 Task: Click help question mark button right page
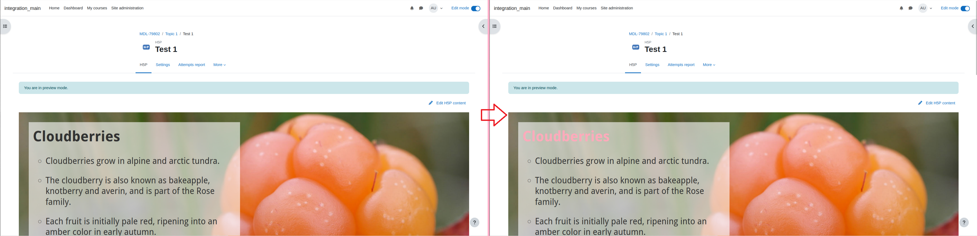pos(964,222)
